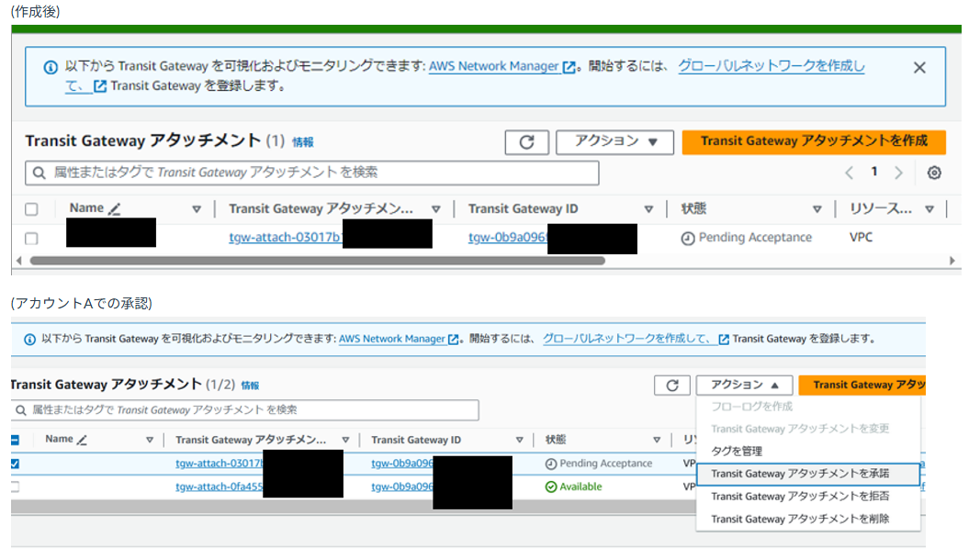Screen dimensions: 980x559
Task: Click the upper attachment search field
Action: [312, 173]
